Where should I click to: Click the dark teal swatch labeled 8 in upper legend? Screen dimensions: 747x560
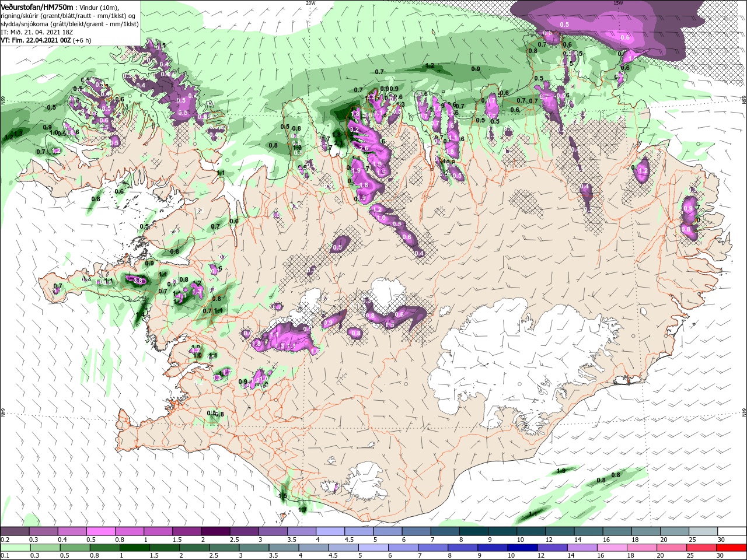[x=474, y=532]
